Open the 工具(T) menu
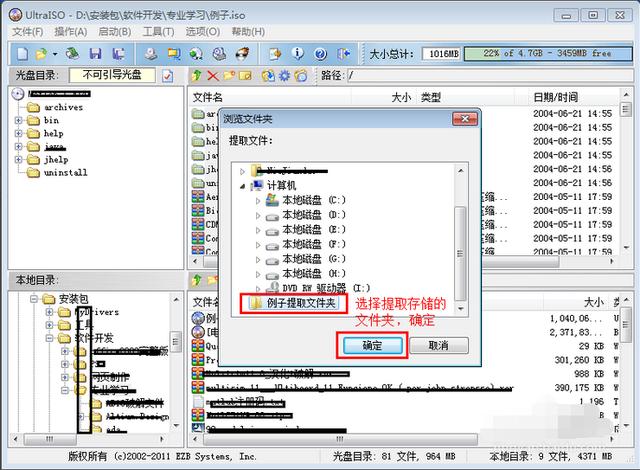Viewport: 640px width, 470px height. pos(158,32)
